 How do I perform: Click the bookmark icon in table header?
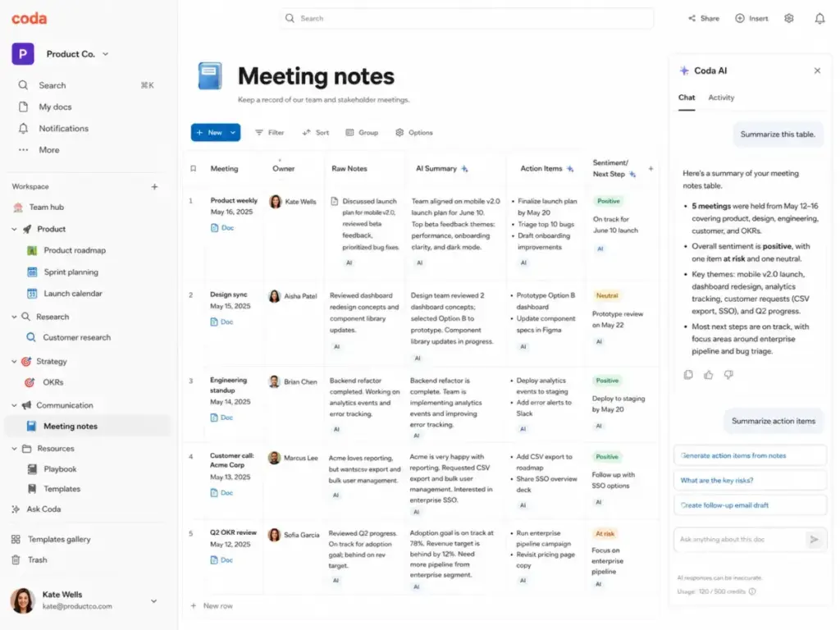pos(194,169)
